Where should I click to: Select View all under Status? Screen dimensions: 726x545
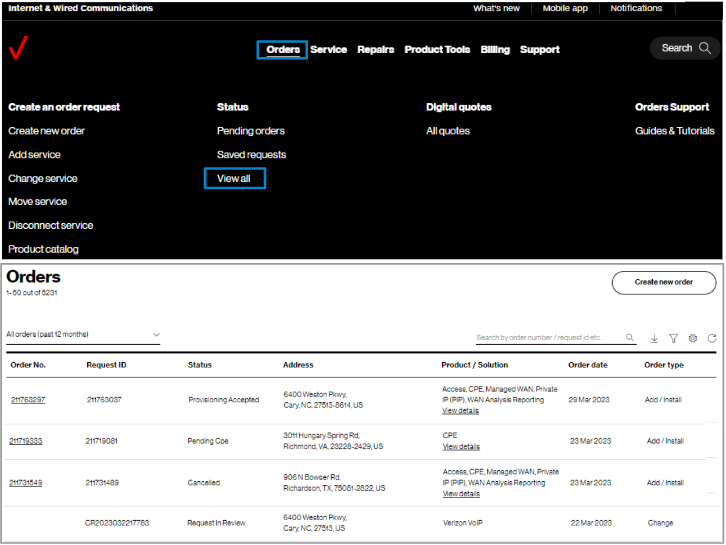tap(235, 178)
